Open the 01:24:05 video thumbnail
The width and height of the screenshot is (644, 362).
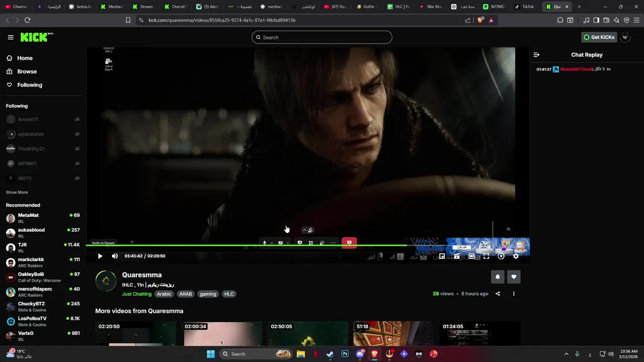pyautogui.click(x=480, y=334)
